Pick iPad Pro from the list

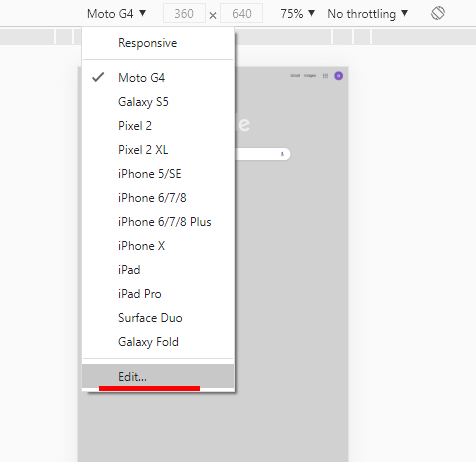coord(158,294)
